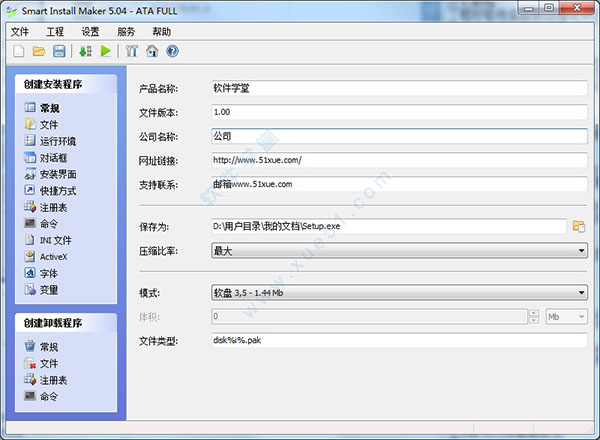
Task: Save the project using the floppy icon
Action: click(59, 51)
